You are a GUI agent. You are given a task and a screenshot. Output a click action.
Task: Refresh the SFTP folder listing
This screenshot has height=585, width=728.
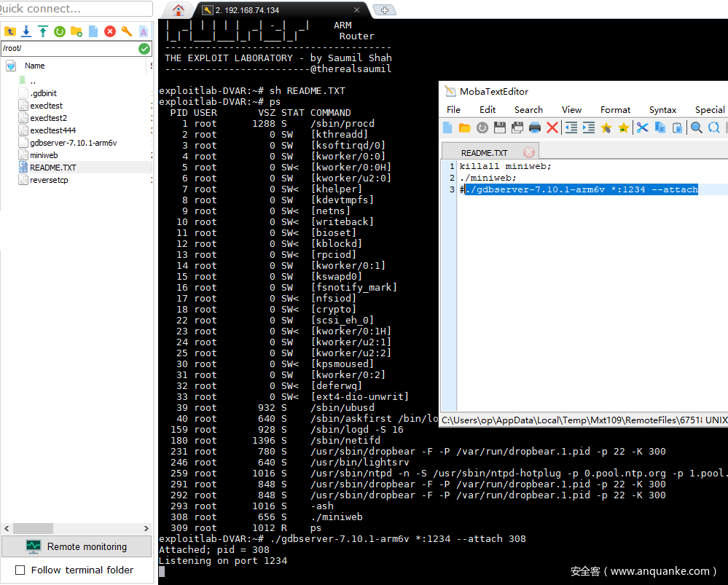[x=59, y=31]
